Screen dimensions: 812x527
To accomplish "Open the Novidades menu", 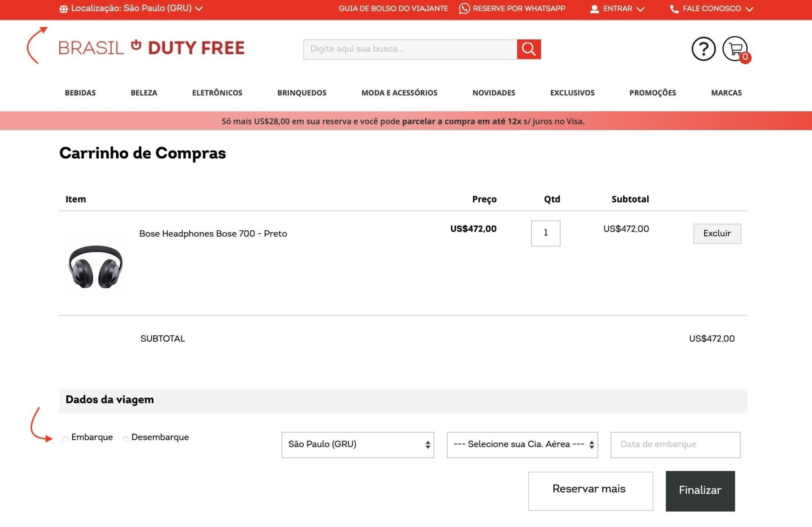I will [x=494, y=93].
